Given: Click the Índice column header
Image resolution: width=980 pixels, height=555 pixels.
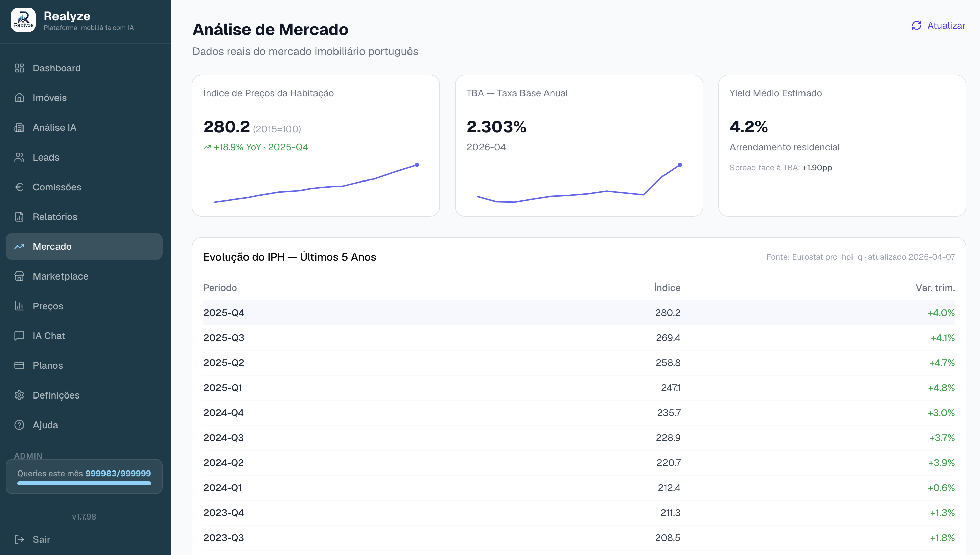Looking at the screenshot, I should 667,288.
